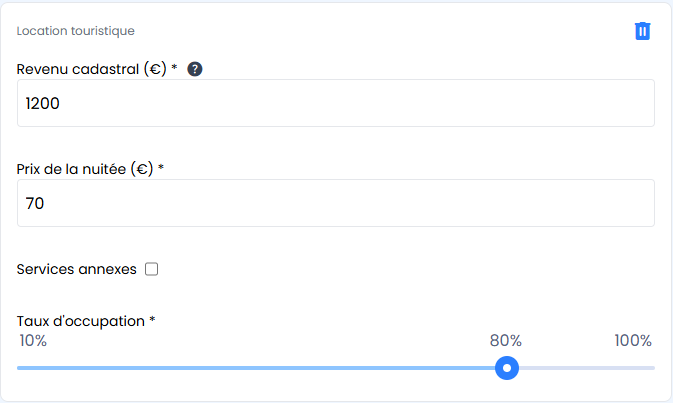This screenshot has width=673, height=403.
Task: Click the asterisk after Revenu cadastral (€)
Action: pos(174,68)
